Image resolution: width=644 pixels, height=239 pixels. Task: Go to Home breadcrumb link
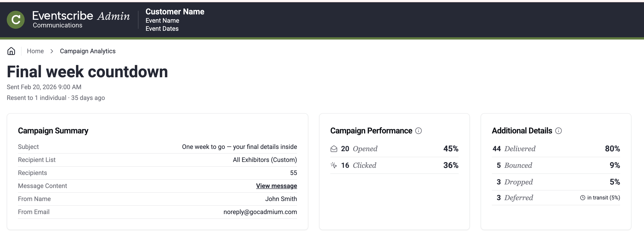pyautogui.click(x=35, y=51)
